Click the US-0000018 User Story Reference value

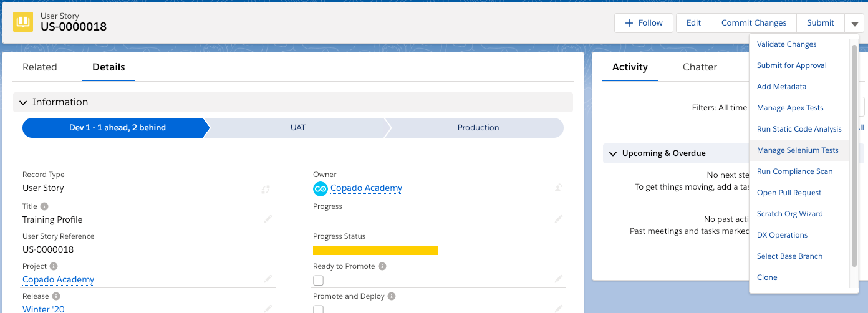[x=48, y=249]
